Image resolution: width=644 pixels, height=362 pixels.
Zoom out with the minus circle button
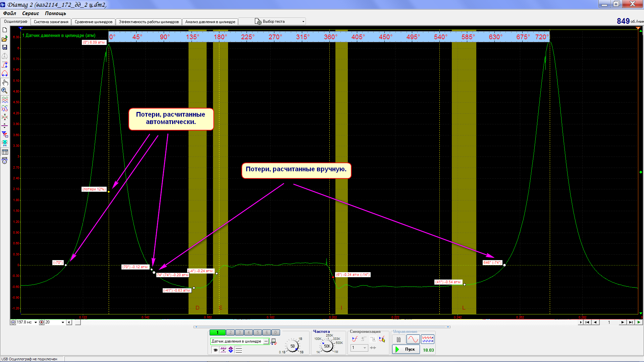[x=13, y=322]
